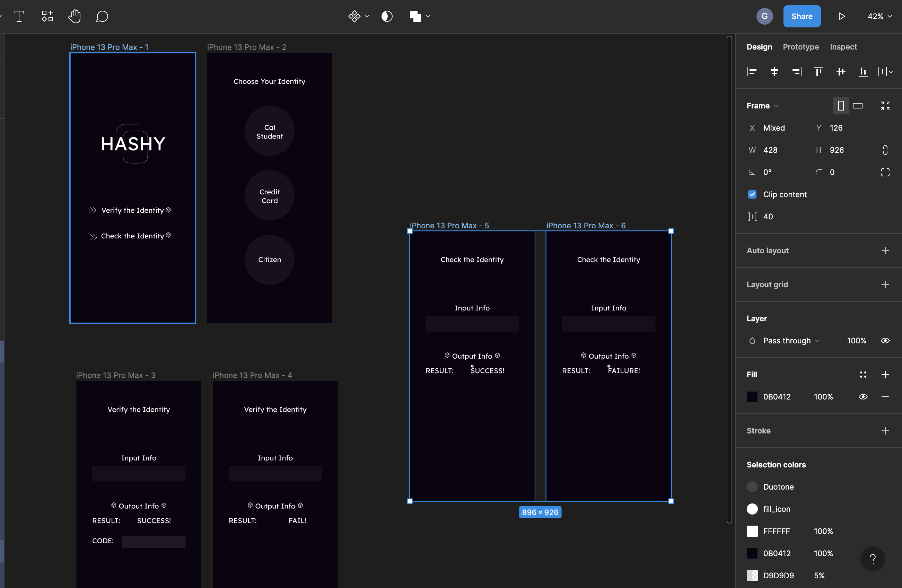The width and height of the screenshot is (902, 588).
Task: Click the Resources component icon
Action: (x=47, y=16)
